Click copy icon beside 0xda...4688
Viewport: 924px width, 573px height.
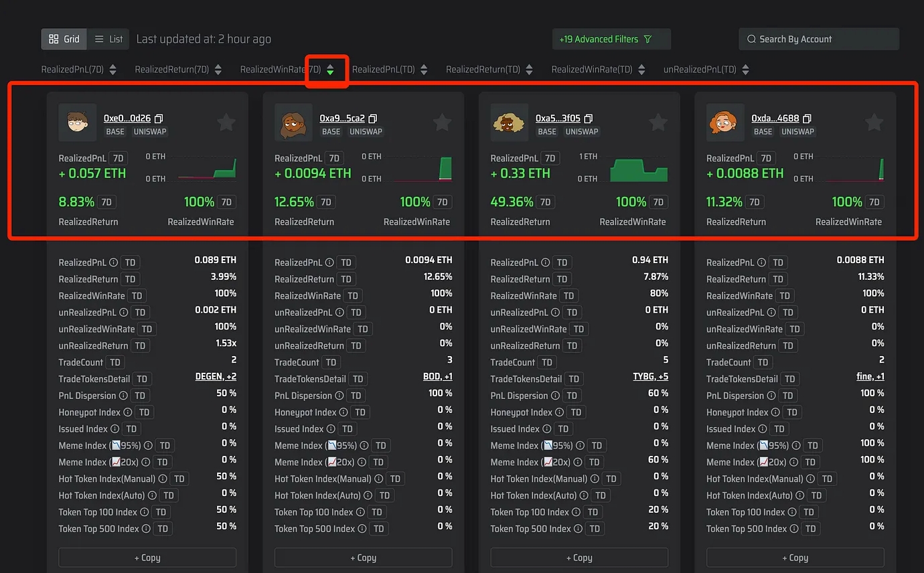[x=807, y=118]
